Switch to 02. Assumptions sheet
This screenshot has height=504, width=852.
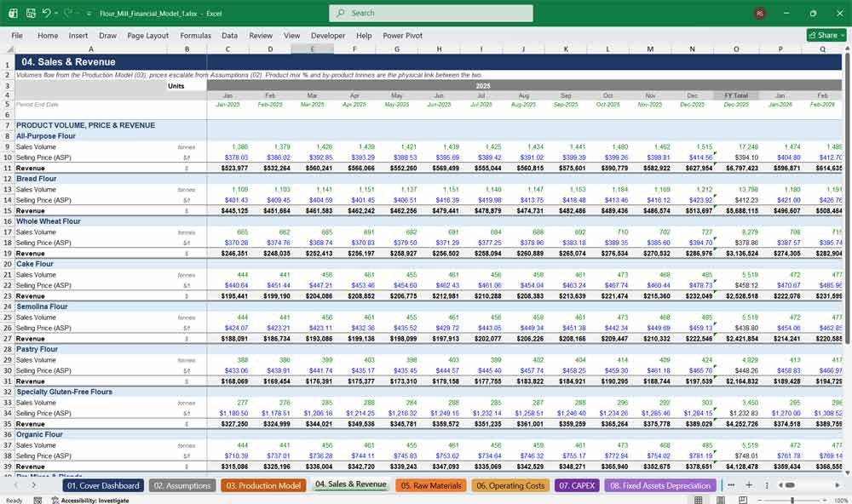[x=182, y=485]
